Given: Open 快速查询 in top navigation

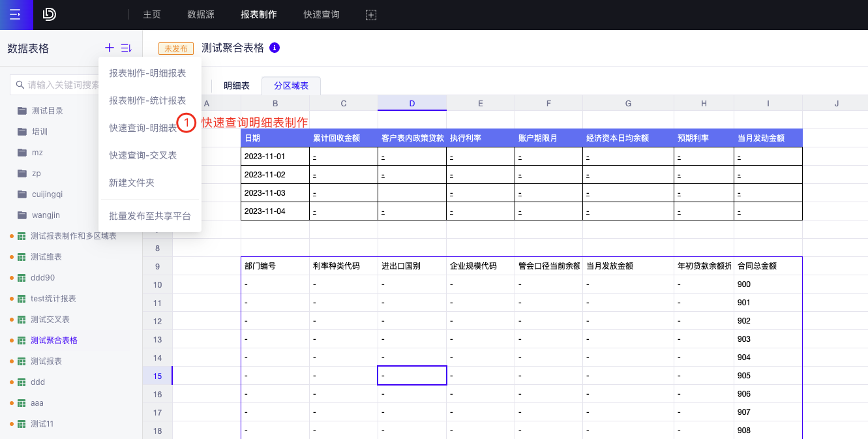Looking at the screenshot, I should [322, 14].
